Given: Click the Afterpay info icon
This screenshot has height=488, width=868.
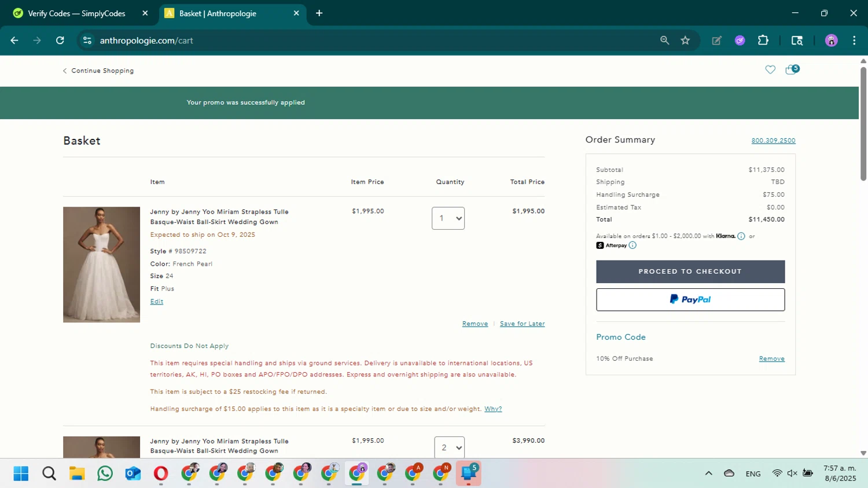Looking at the screenshot, I should (632, 245).
